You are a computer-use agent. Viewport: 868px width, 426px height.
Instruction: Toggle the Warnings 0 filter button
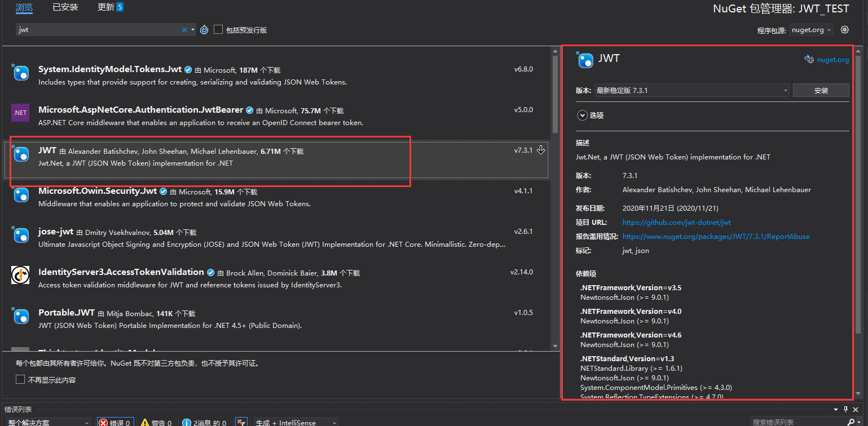(157, 422)
